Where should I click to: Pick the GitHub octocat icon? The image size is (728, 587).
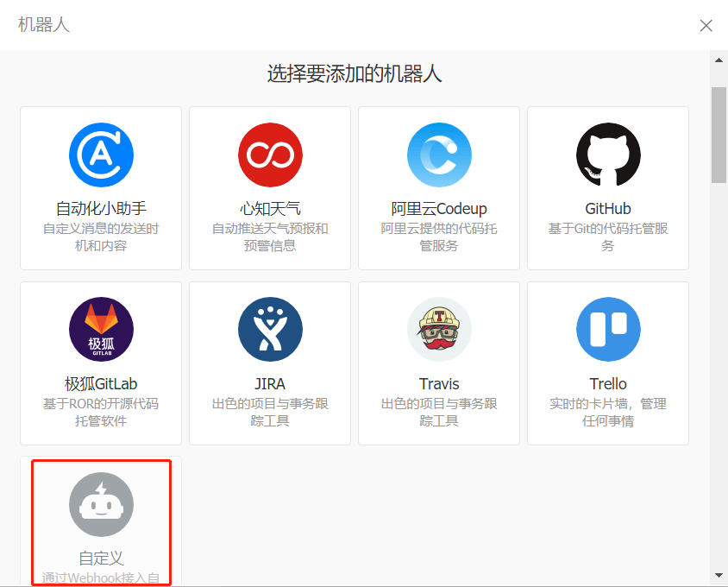[x=608, y=155]
